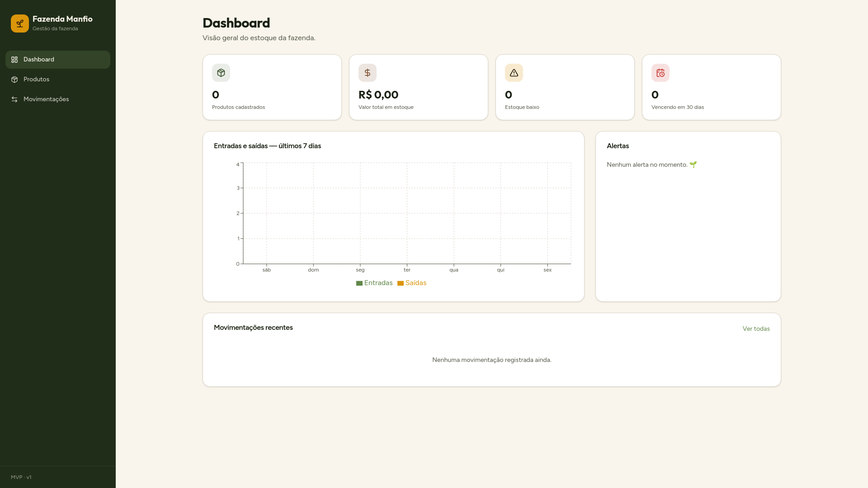The width and height of the screenshot is (868, 488).
Task: Click the qui axis label on chart
Action: [500, 270]
